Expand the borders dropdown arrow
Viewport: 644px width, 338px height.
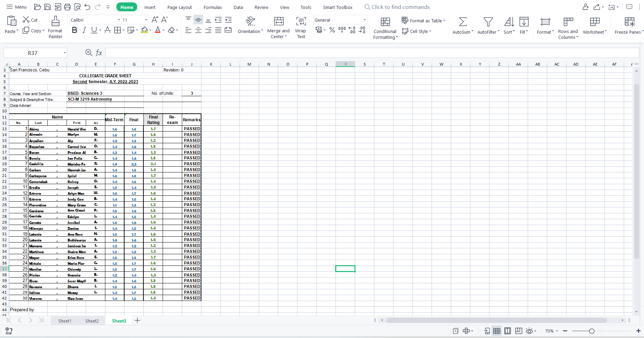(123, 31)
